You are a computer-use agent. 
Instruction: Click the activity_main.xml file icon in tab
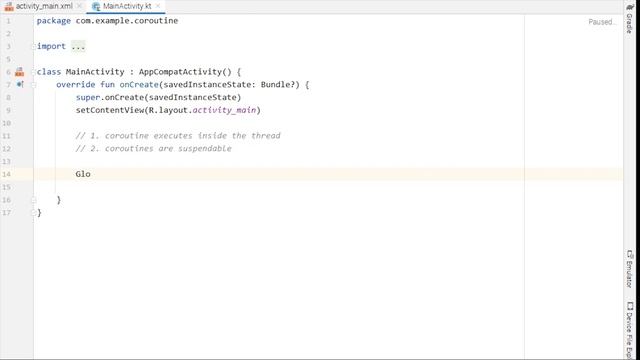[9, 6]
